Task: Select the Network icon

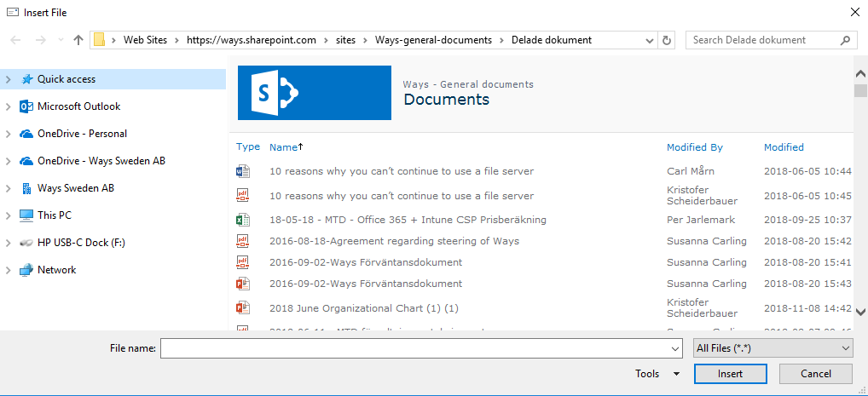Action: coord(26,270)
